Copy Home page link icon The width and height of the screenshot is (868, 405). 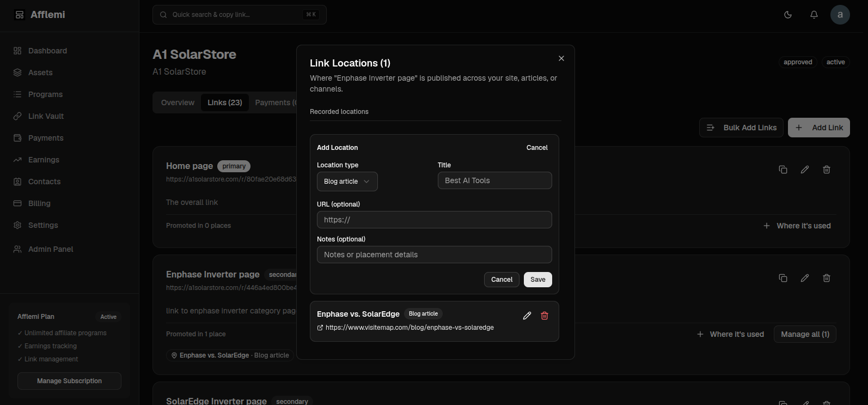click(x=783, y=170)
